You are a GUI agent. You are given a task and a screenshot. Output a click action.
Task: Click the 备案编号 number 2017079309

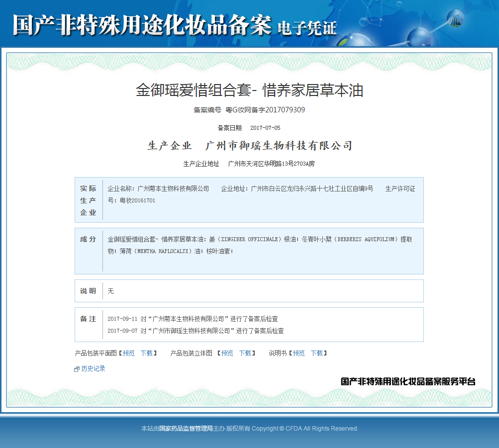click(x=285, y=110)
